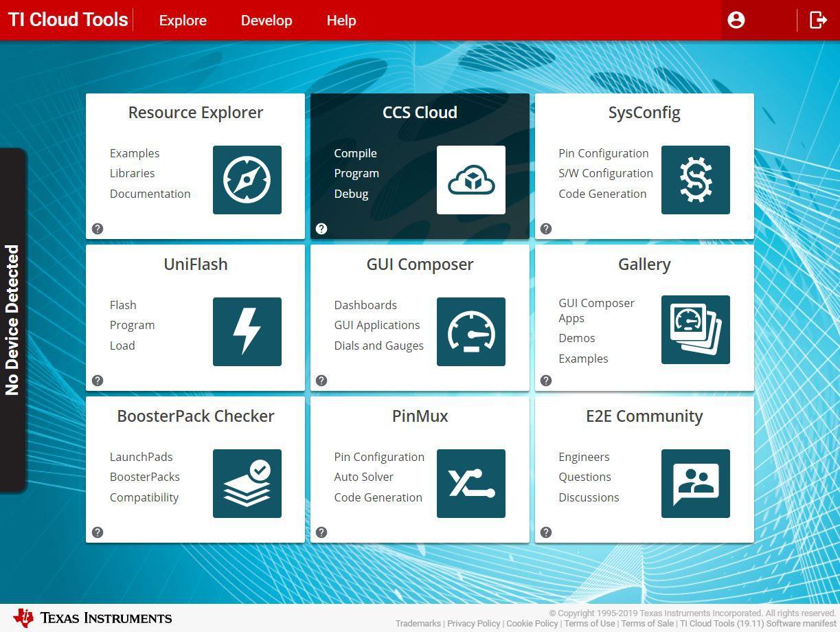The width and height of the screenshot is (840, 632).
Task: Click the BoosterPack Checker tile heading
Action: click(196, 416)
